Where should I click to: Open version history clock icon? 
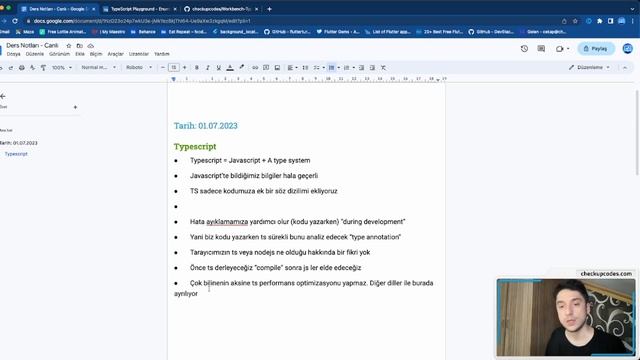[524, 49]
